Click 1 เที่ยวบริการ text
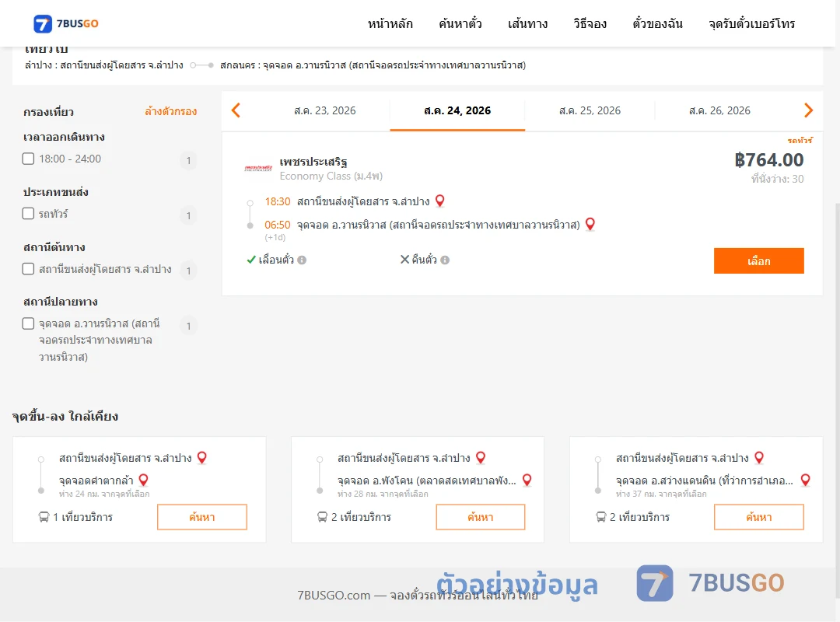This screenshot has height=622, width=840. pos(83,517)
